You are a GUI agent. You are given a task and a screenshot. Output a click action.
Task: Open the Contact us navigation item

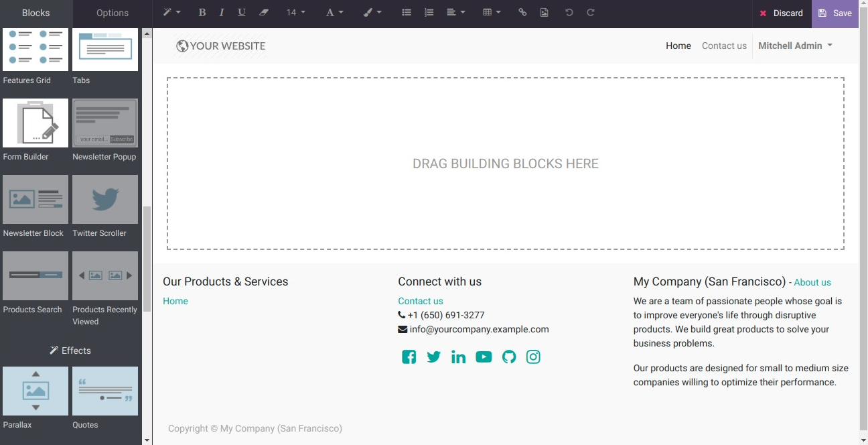[x=724, y=46]
